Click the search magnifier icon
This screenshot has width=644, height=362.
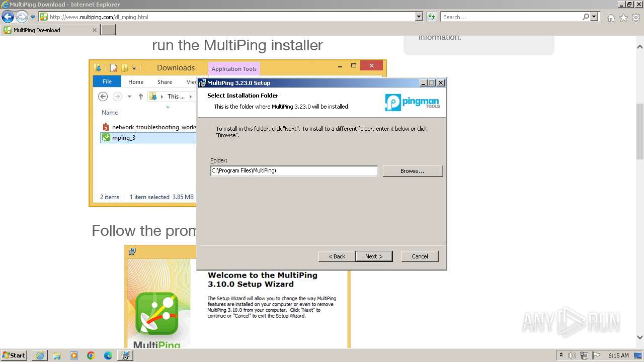[x=586, y=17]
